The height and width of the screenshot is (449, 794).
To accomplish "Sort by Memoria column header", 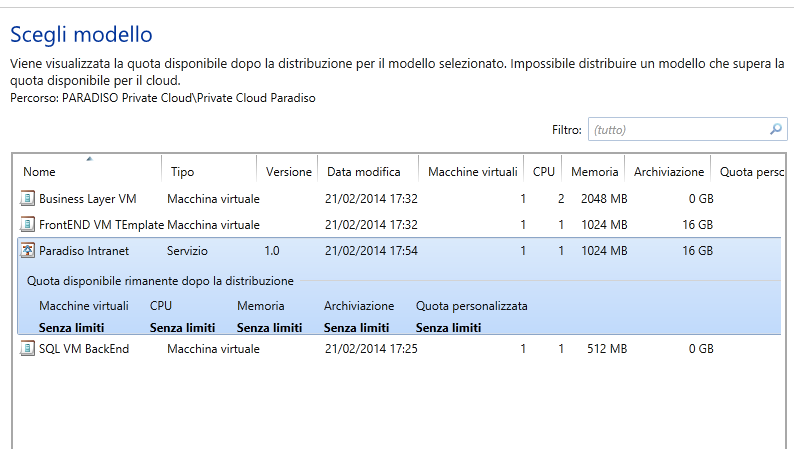I will tap(594, 172).
